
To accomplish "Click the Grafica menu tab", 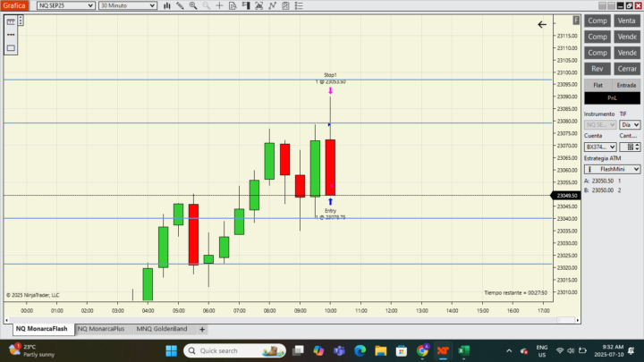I will click(14, 5).
